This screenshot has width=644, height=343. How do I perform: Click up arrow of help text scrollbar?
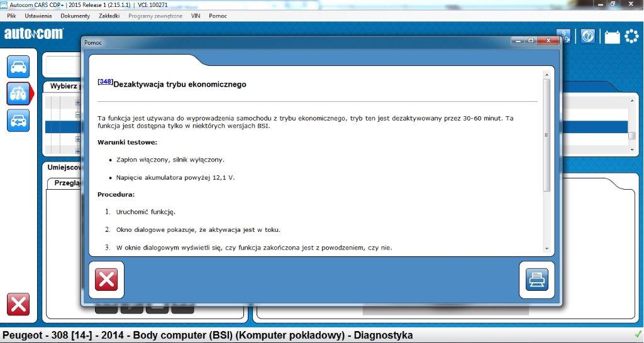547,75
